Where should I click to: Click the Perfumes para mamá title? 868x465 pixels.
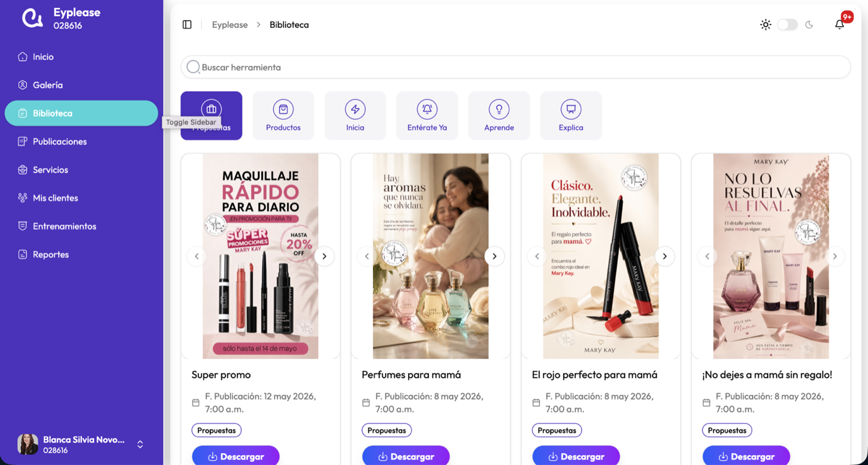(411, 375)
